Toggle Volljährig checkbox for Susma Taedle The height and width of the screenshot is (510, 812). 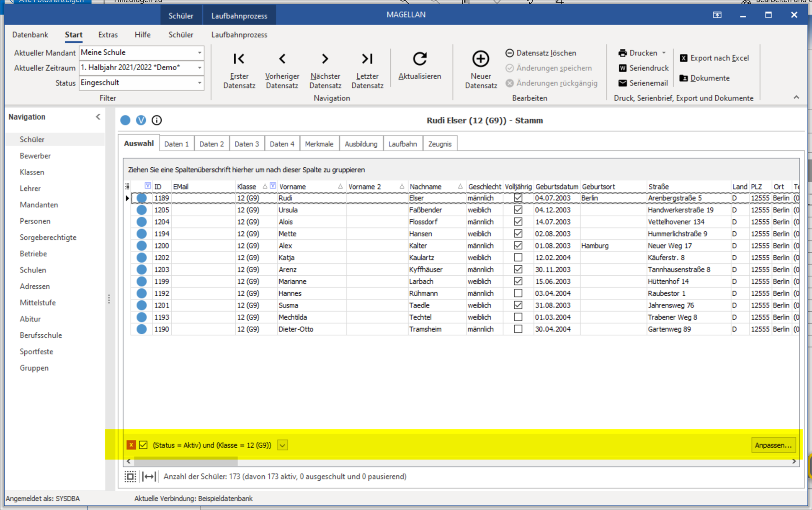(x=518, y=305)
